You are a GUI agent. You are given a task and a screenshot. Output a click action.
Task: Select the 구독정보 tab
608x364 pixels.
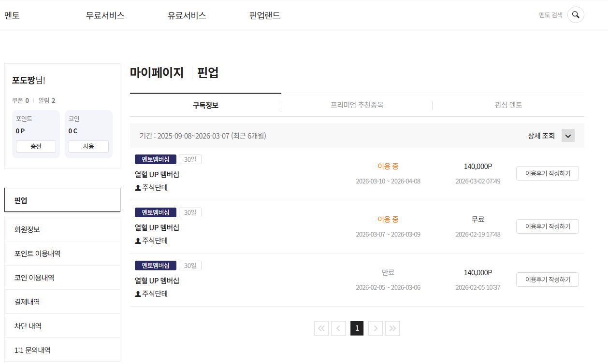(205, 105)
